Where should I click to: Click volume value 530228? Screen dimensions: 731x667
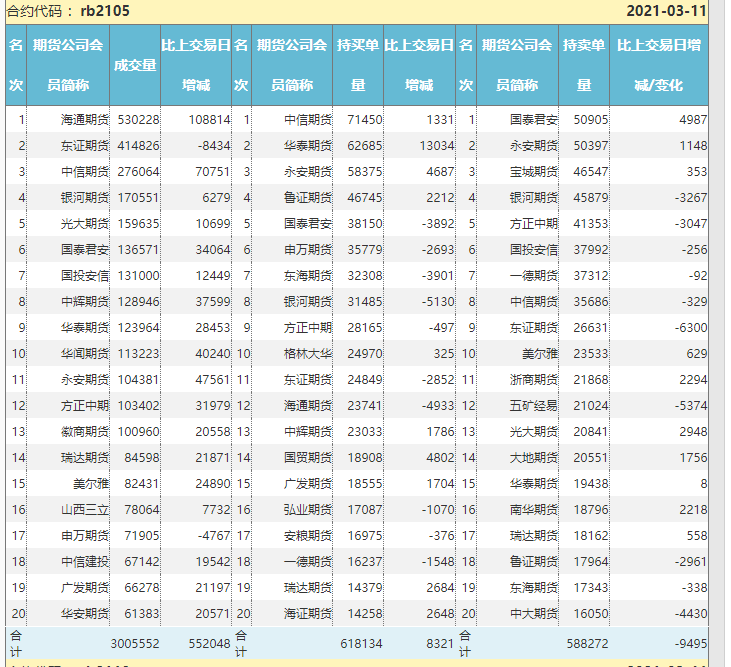tap(138, 120)
